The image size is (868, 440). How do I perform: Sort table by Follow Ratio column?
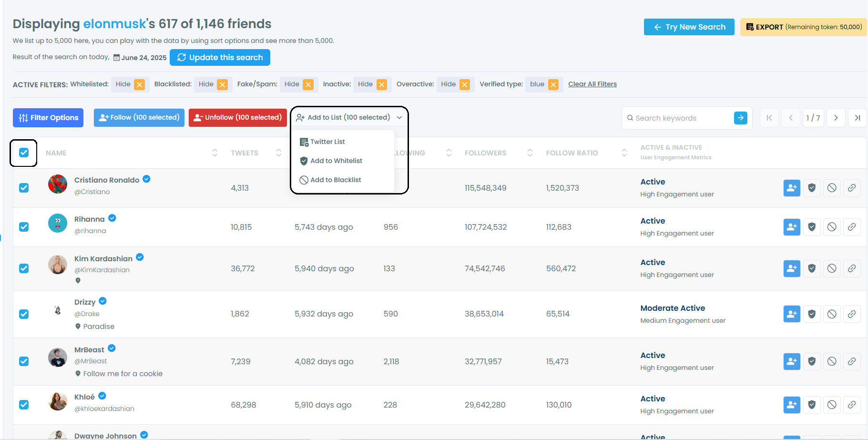(624, 153)
